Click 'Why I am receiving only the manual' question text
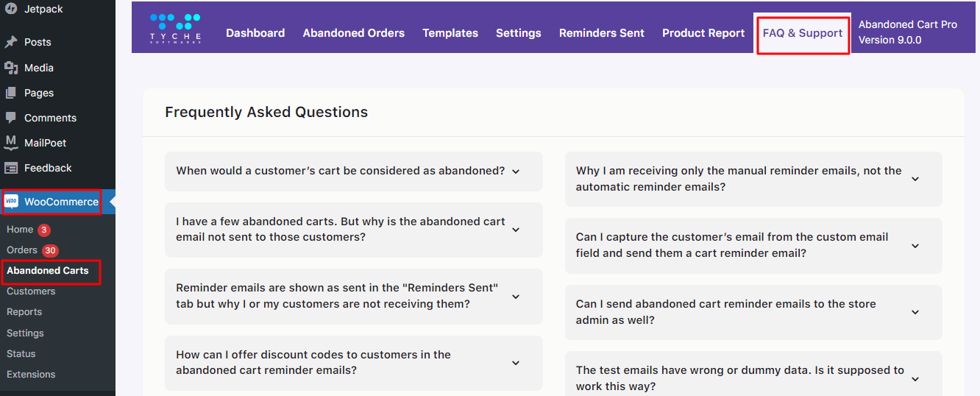 pos(739,179)
